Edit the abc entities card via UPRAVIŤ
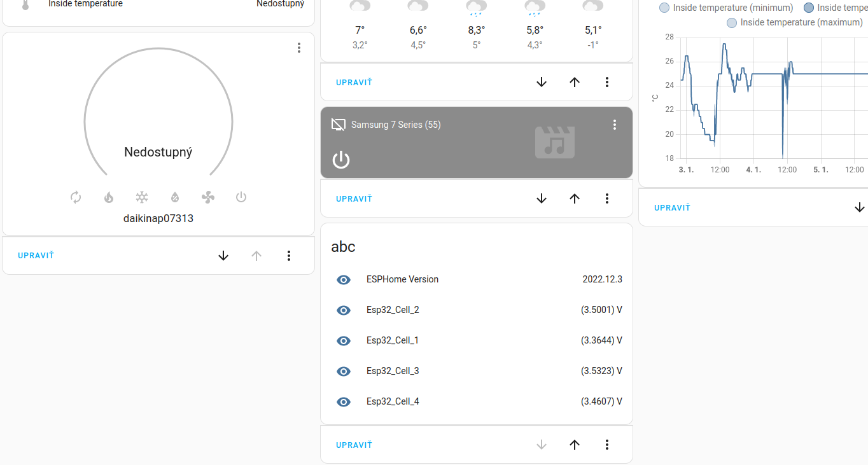This screenshot has width=868, height=465. tap(354, 445)
